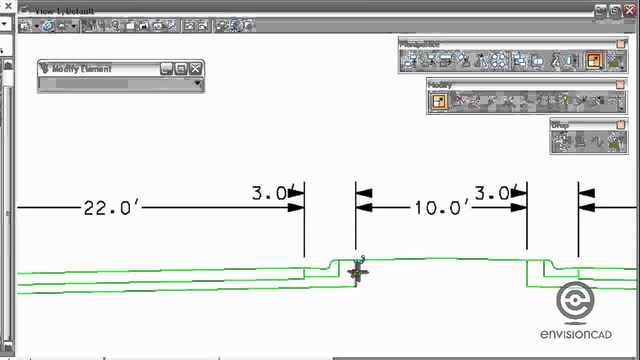The height and width of the screenshot is (360, 640).
Task: Click the Clip Volume view icon
Action: 234,26
